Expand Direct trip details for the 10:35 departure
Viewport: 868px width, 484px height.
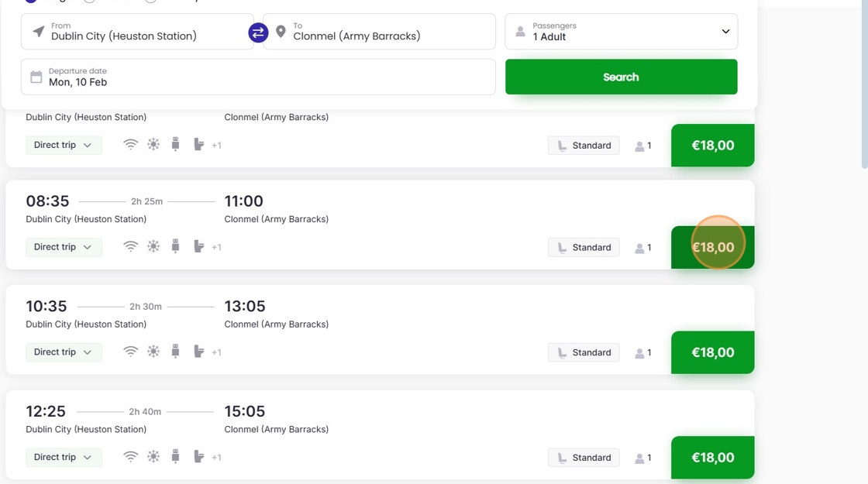63,352
